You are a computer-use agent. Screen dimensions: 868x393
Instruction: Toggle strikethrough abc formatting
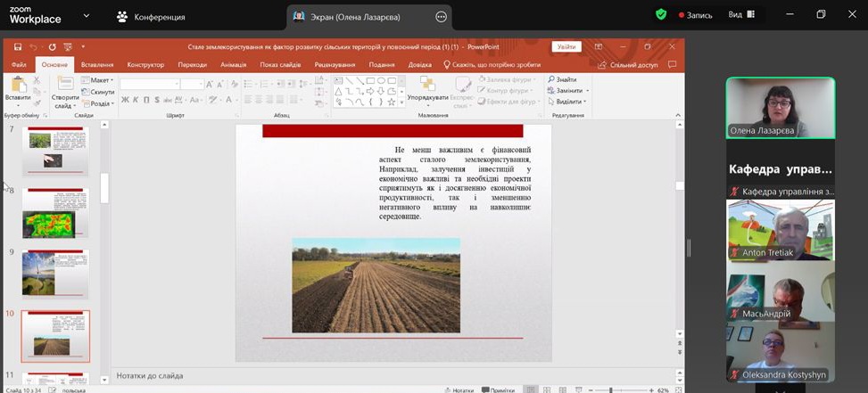point(167,100)
